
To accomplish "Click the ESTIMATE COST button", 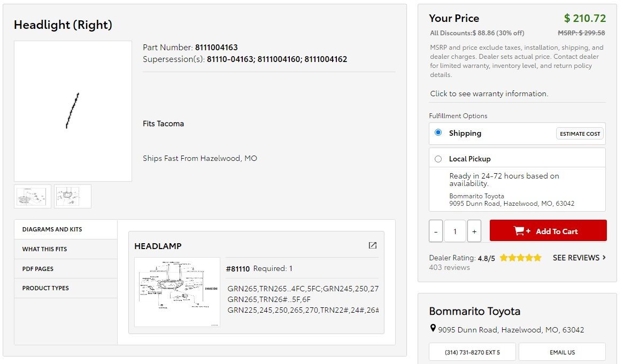I will point(580,134).
